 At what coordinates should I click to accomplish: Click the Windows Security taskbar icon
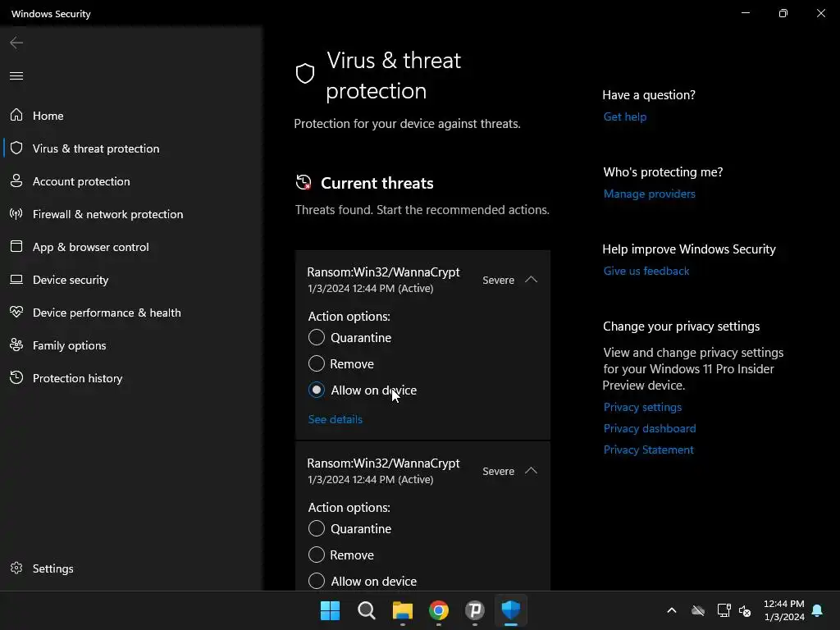click(x=510, y=610)
